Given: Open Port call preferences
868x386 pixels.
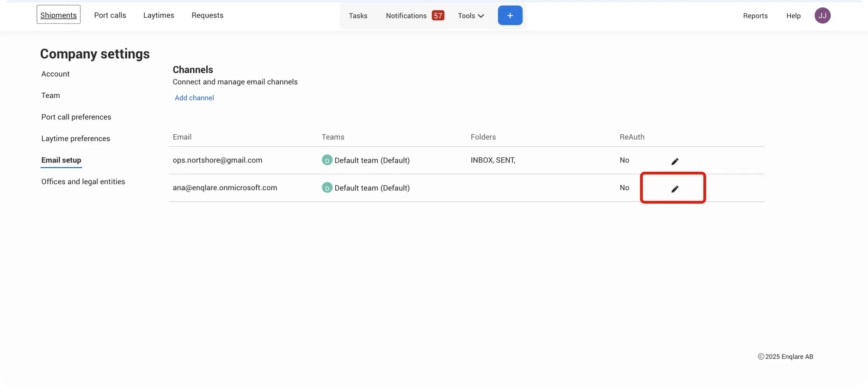Looking at the screenshot, I should [x=76, y=117].
